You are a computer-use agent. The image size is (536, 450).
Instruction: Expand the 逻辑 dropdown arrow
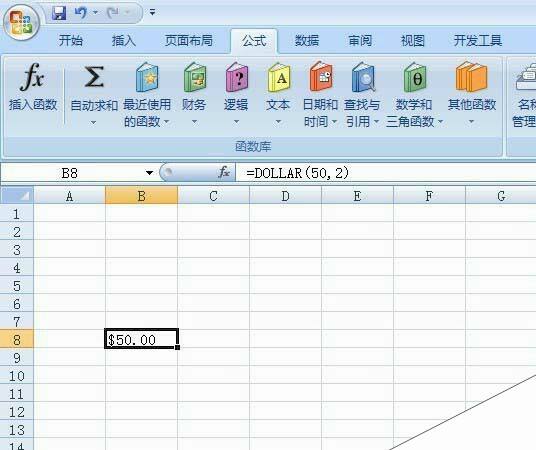click(x=236, y=122)
